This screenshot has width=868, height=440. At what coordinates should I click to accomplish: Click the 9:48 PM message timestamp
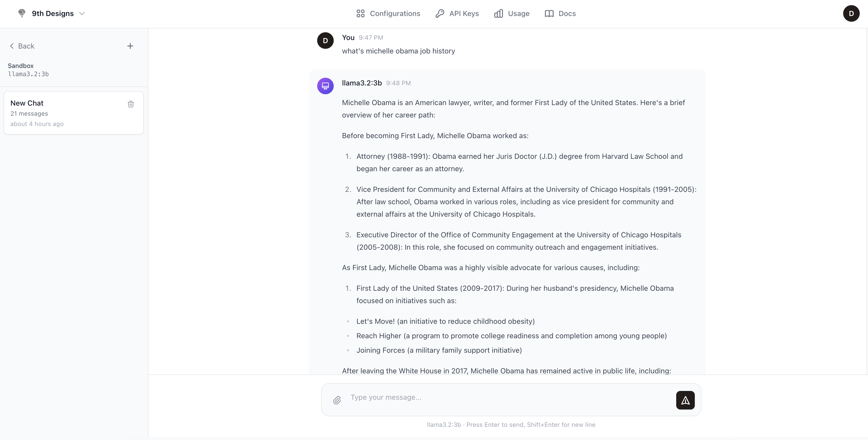pos(398,83)
